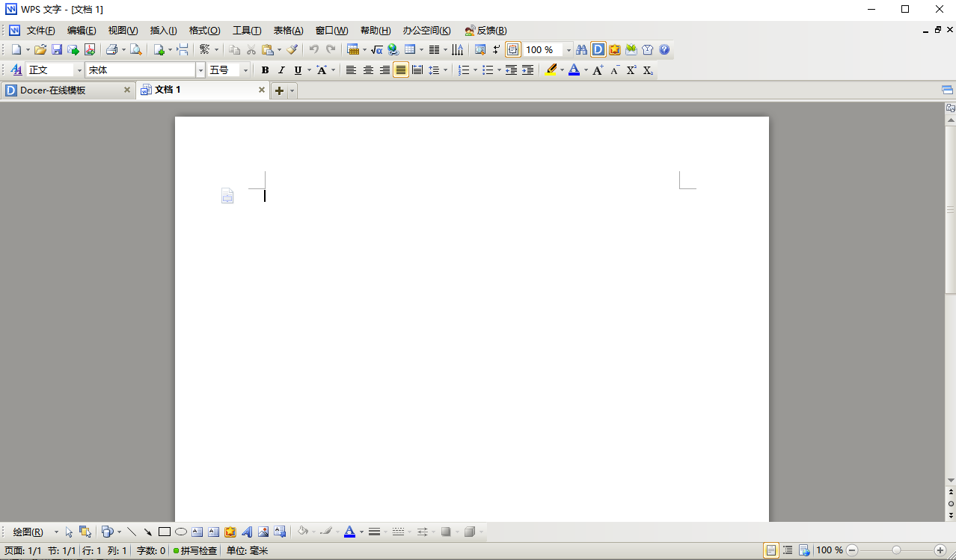The height and width of the screenshot is (560, 956).
Task: Open the zoom percentage dropdown
Action: pyautogui.click(x=569, y=50)
